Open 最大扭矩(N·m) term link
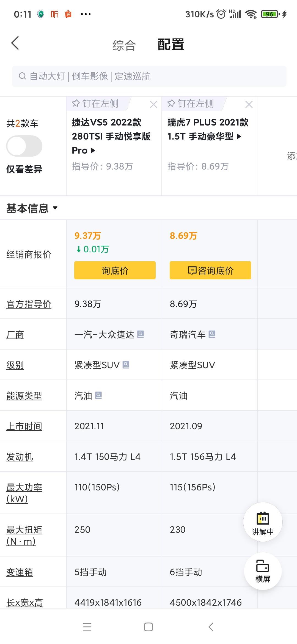297x644 pixels. [x=24, y=535]
